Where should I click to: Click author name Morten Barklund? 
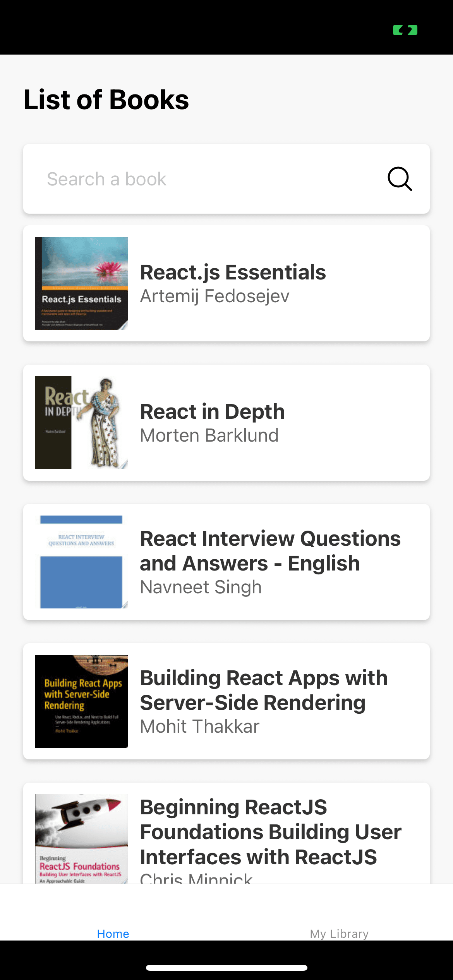click(x=209, y=435)
